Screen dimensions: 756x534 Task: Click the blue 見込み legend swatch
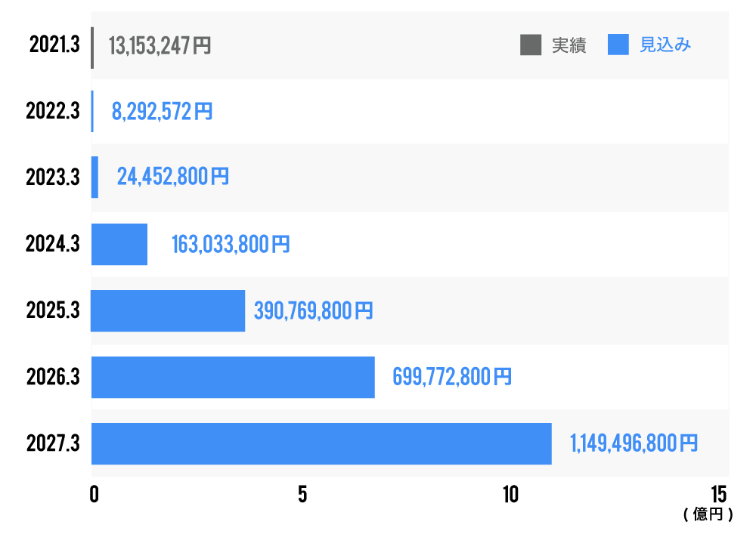(x=618, y=45)
